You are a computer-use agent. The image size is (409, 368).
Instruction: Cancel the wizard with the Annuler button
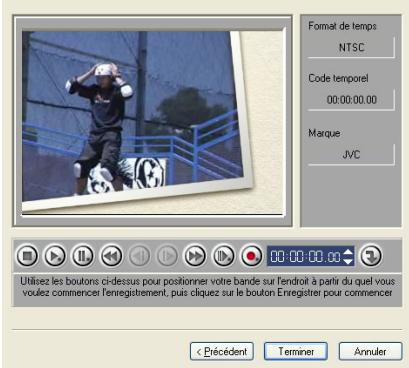point(370,351)
